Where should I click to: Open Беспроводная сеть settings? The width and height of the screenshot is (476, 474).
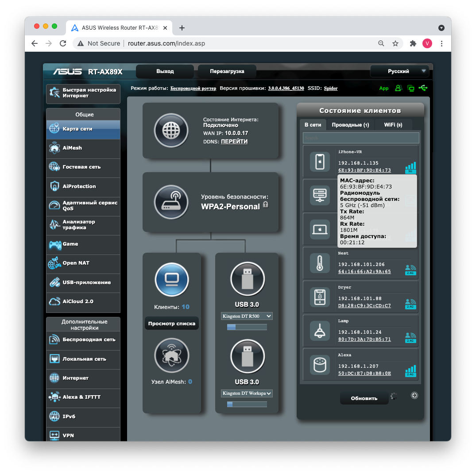click(83, 340)
